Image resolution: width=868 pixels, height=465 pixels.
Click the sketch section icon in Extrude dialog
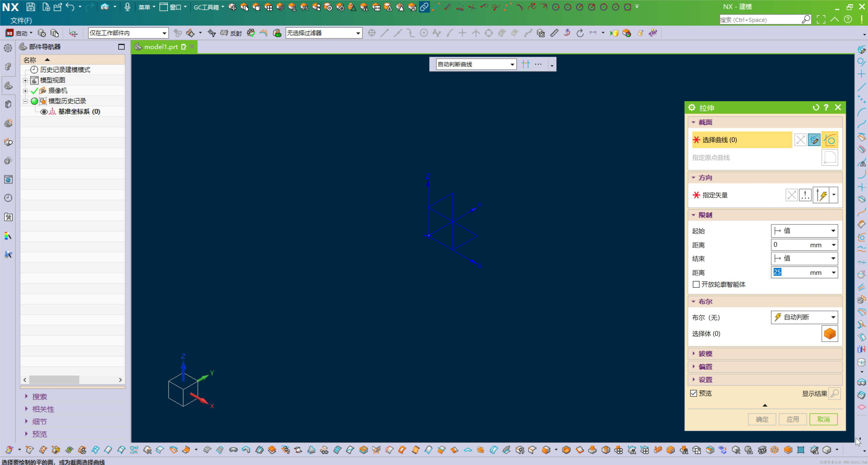click(814, 140)
